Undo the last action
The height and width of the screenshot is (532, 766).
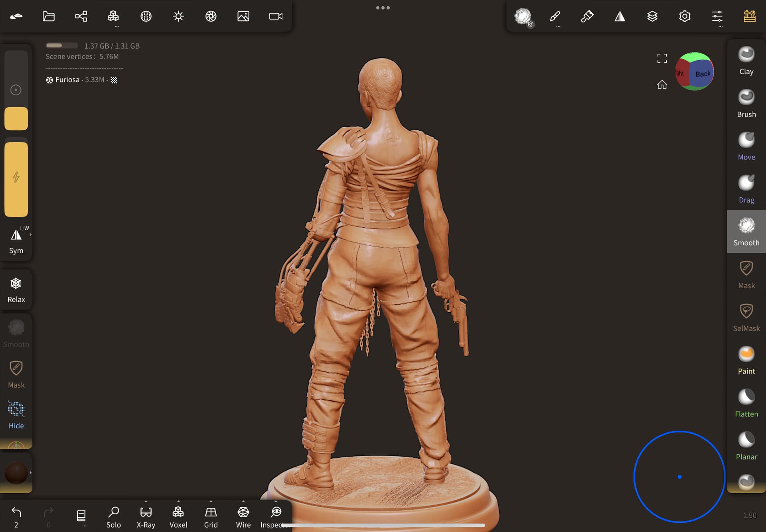tap(16, 517)
